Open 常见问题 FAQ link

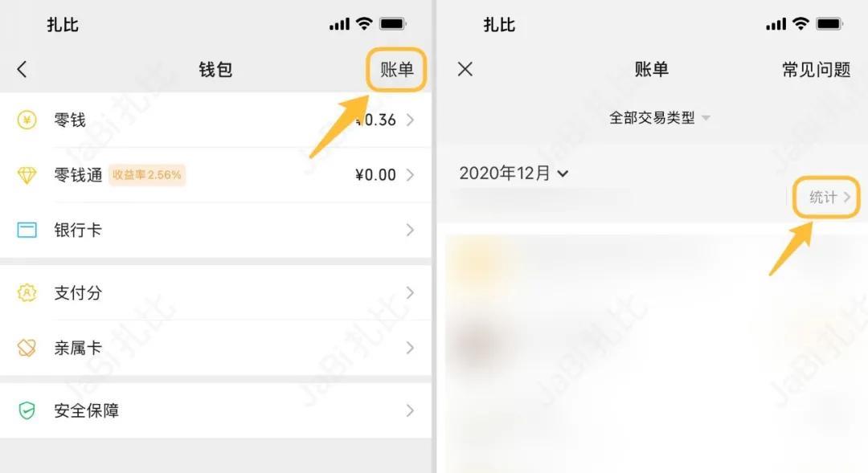click(x=816, y=69)
